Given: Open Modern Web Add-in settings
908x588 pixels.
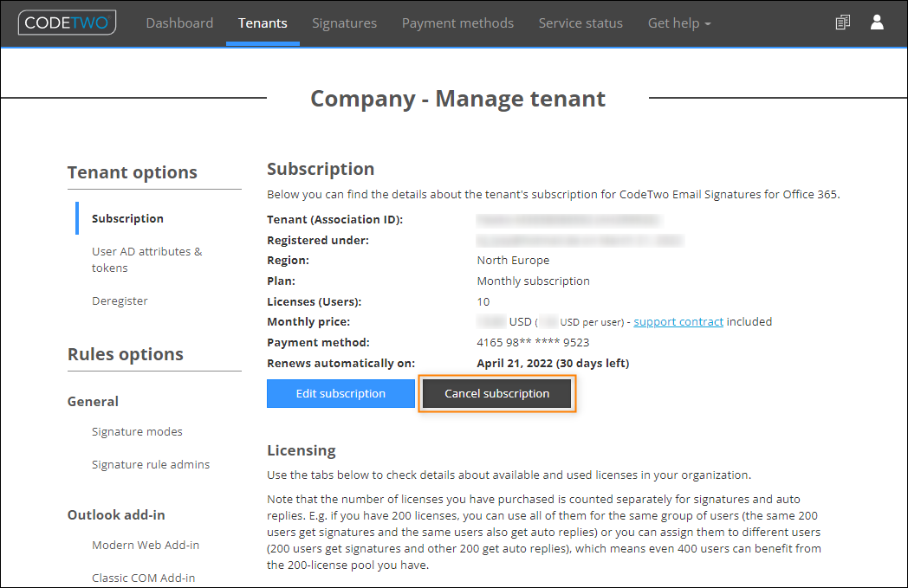Looking at the screenshot, I should click(x=146, y=546).
